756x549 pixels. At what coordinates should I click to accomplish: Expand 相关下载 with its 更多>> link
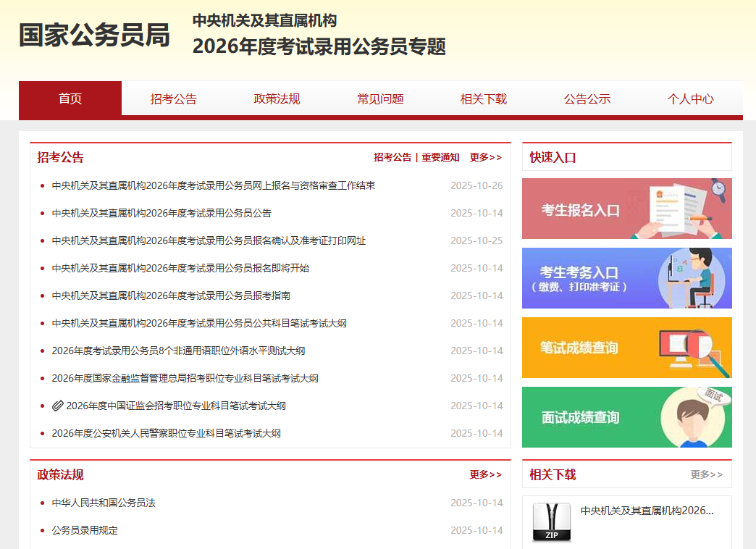pyautogui.click(x=706, y=474)
